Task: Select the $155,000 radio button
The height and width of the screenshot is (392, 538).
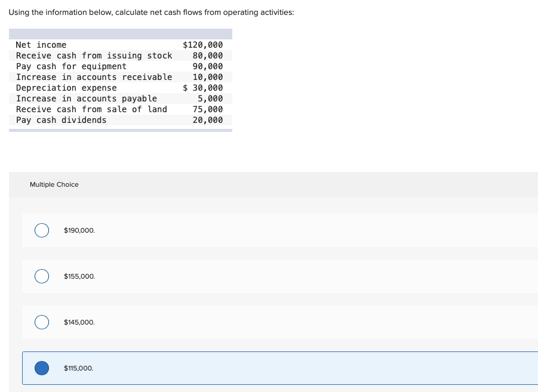Action: 42,276
